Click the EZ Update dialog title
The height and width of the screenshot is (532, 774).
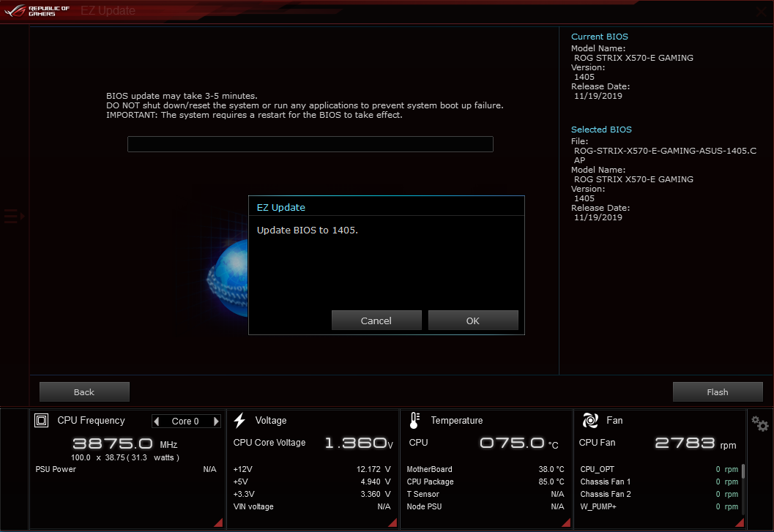(x=281, y=207)
